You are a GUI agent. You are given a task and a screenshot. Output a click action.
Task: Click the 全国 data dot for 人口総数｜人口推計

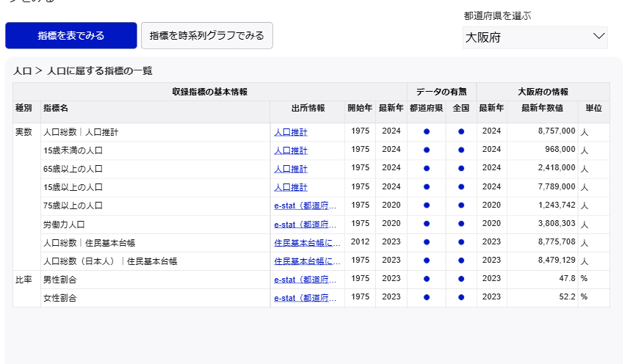pyautogui.click(x=461, y=131)
